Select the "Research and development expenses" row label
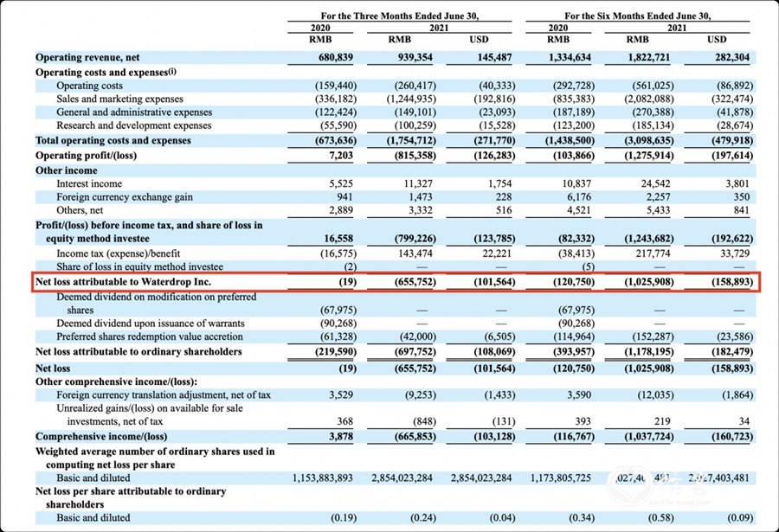This screenshot has height=532, width=779. 133,125
